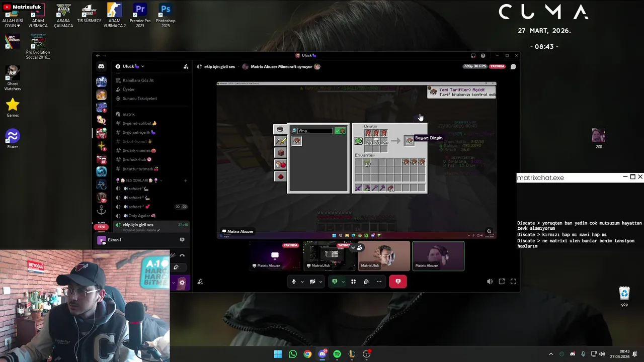This screenshot has height=362, width=644.
Task: Click League of Legends icon in taskbar
Action: 352,354
